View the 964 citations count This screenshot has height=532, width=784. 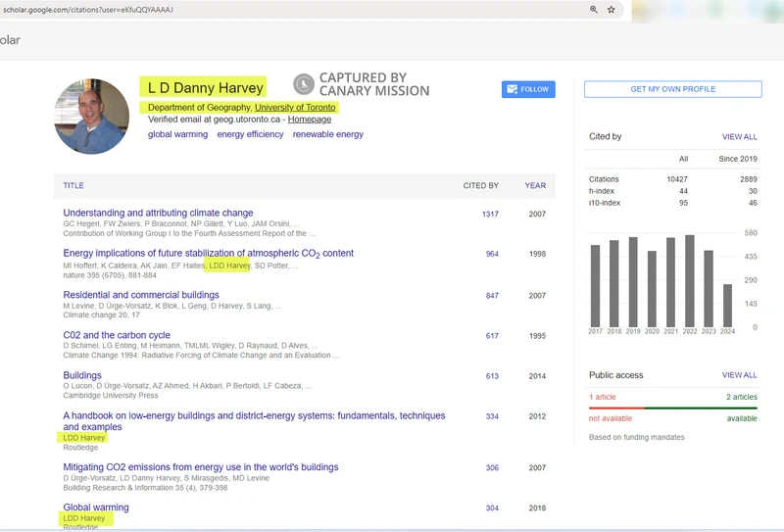(492, 254)
